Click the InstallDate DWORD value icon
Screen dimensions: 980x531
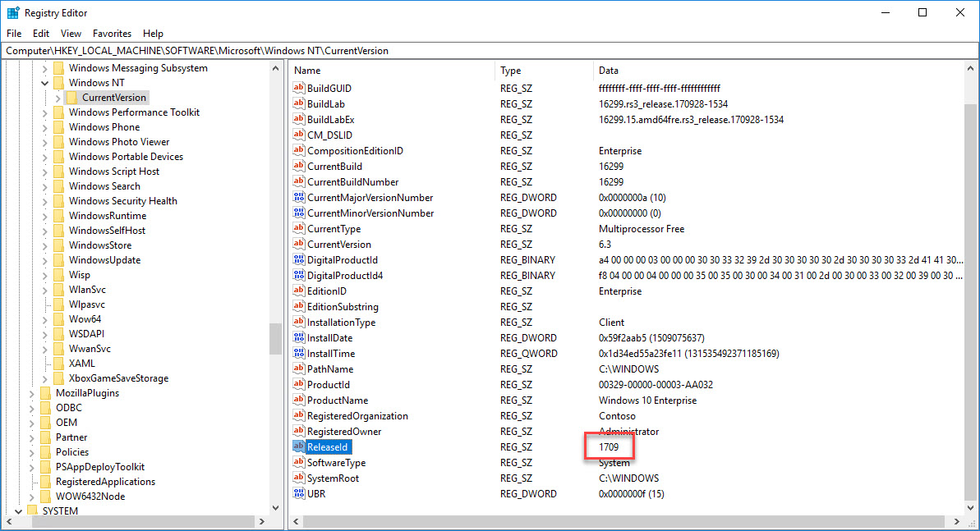pyautogui.click(x=299, y=338)
